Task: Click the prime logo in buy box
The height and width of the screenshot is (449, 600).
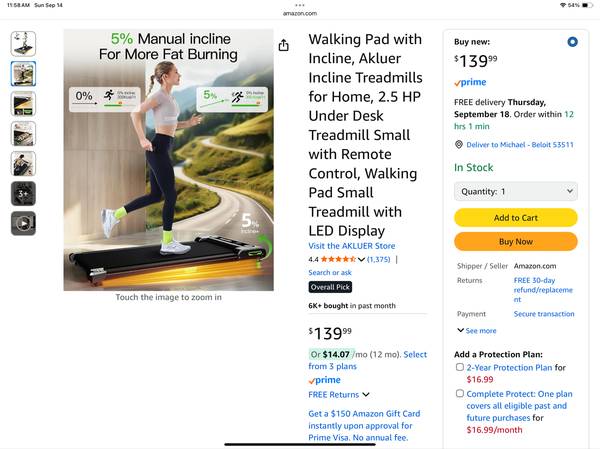Action: click(470, 82)
